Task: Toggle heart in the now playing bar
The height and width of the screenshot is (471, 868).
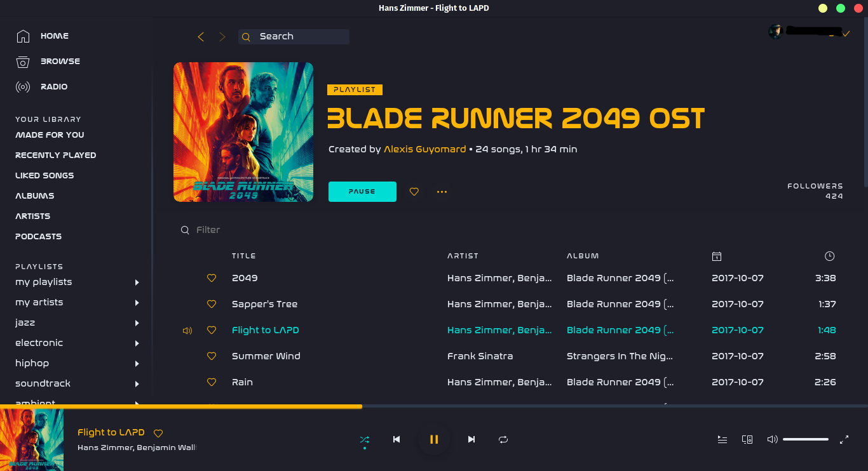Action: (x=159, y=434)
